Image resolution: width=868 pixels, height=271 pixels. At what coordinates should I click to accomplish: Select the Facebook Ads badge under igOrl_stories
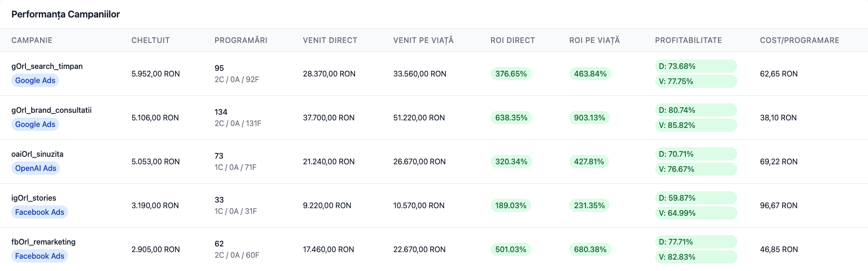pyautogui.click(x=40, y=212)
